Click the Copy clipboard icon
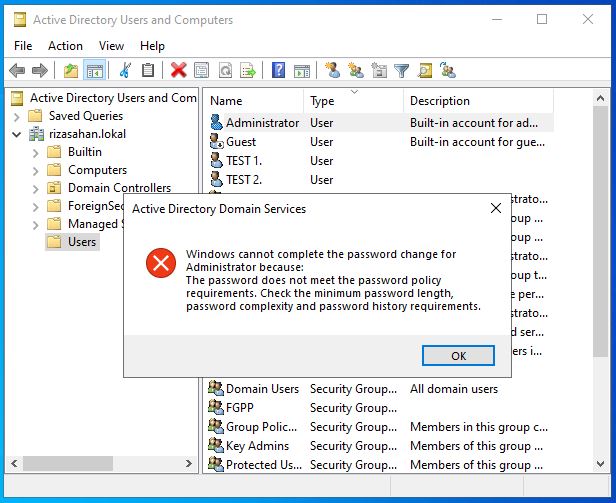The height and width of the screenshot is (503, 616). click(148, 71)
